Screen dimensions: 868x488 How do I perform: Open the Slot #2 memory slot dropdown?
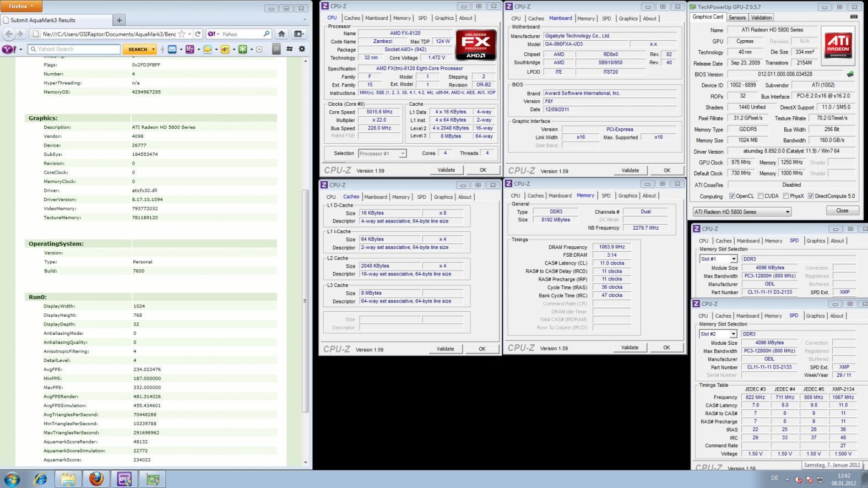pos(718,334)
